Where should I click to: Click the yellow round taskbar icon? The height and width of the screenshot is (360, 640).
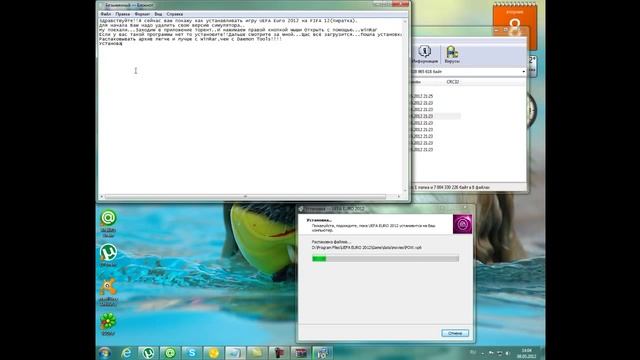[213, 353]
